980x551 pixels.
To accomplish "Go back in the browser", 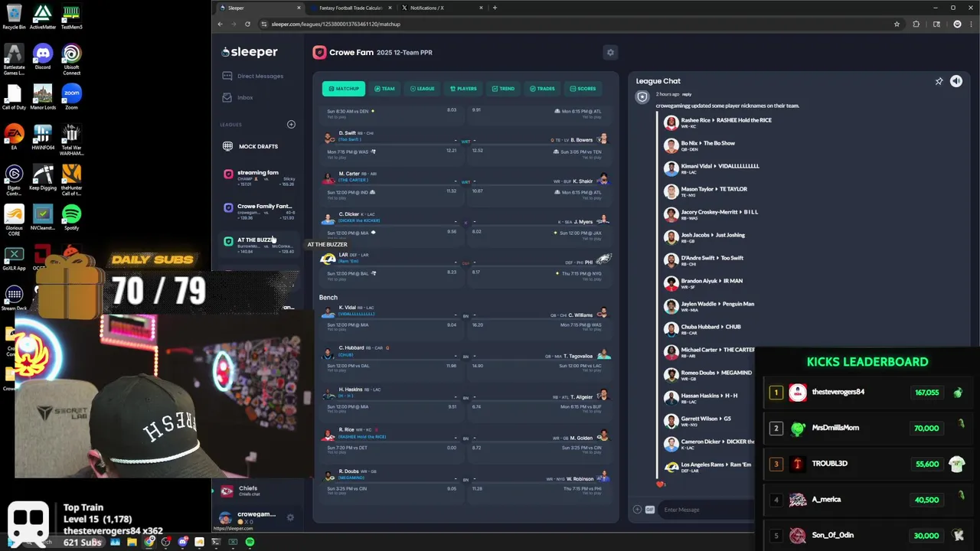I will coord(220,24).
